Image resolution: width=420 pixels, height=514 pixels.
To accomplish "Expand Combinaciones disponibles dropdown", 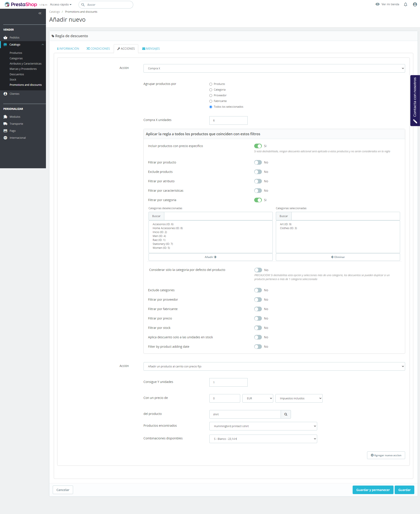I will 263,439.
